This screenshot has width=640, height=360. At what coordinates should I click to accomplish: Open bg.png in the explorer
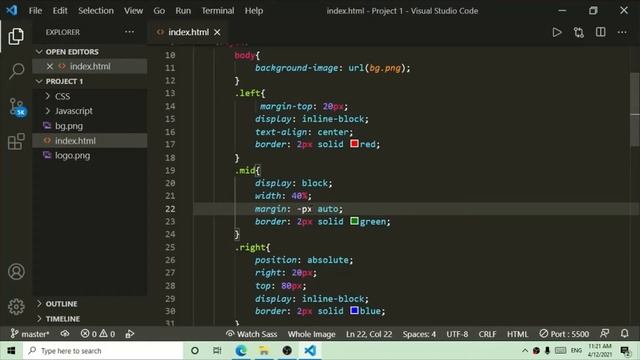click(90, 126)
